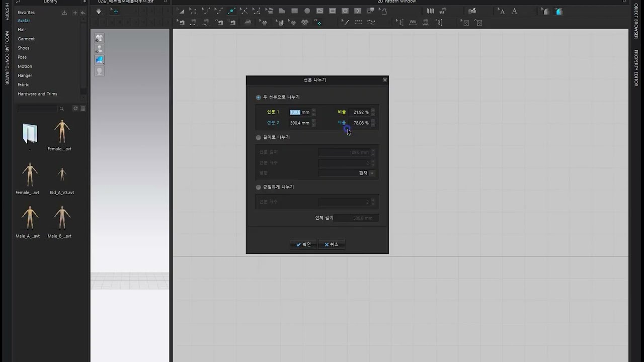Open the Fabric library category

[23, 84]
